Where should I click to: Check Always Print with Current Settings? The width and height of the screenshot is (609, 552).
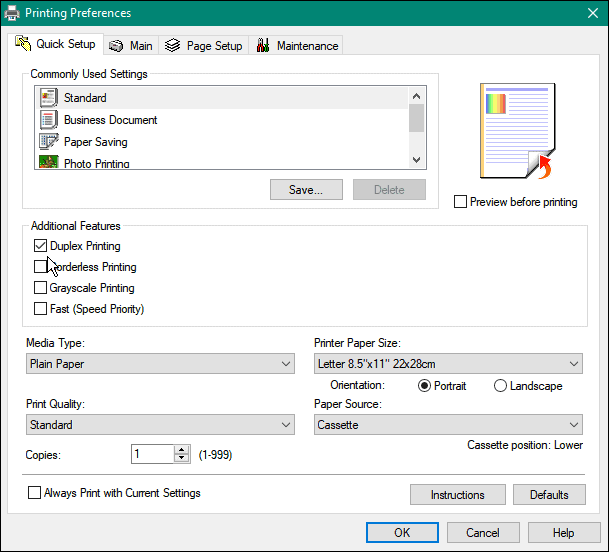click(x=34, y=493)
